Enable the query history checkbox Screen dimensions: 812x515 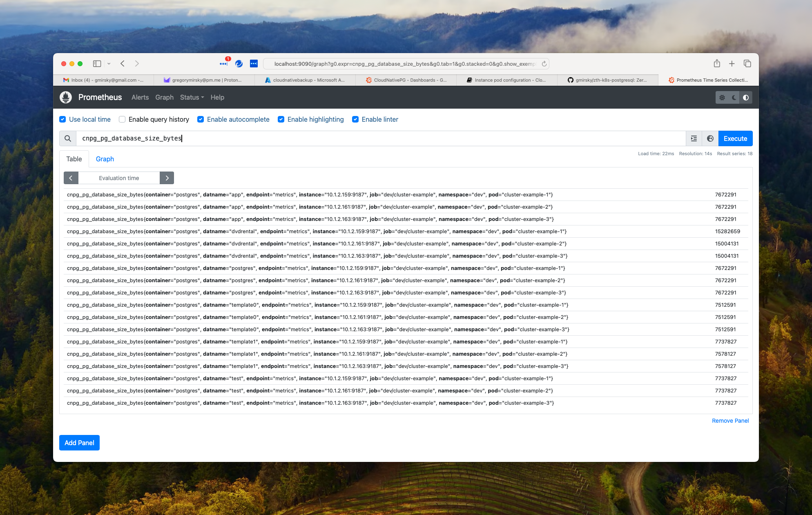point(122,119)
